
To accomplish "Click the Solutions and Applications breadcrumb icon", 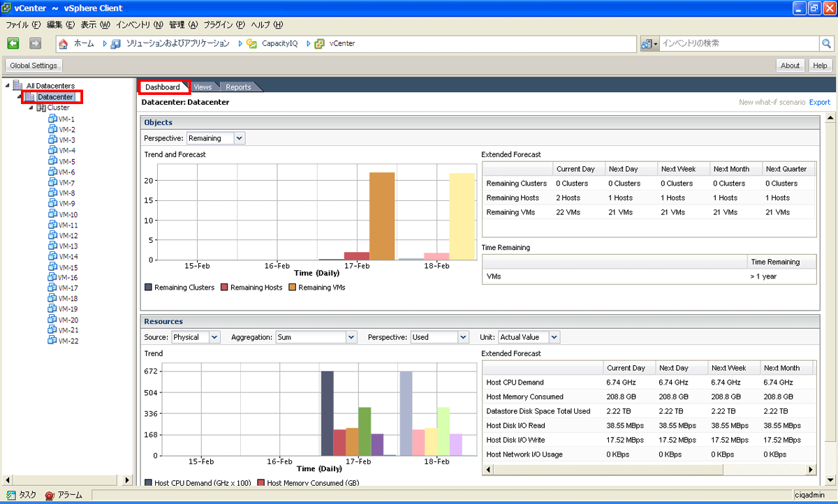I will (x=116, y=43).
